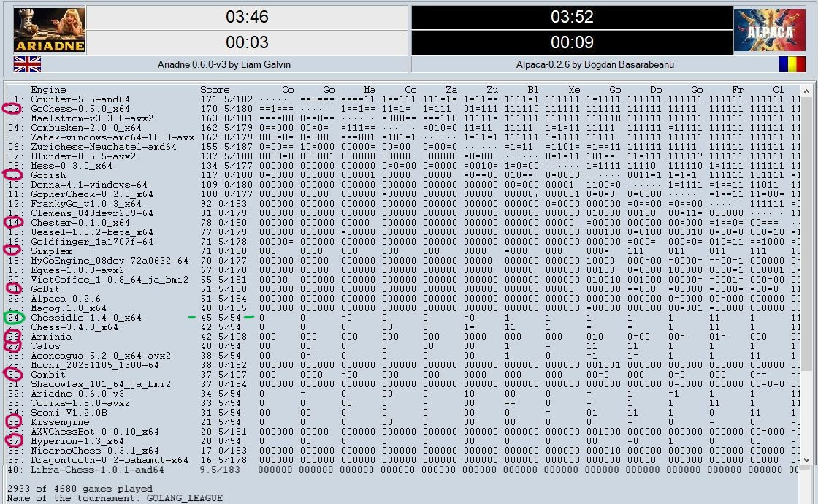Click the Gofish engine name
Image resolution: width=818 pixels, height=504 pixels.
[x=48, y=175]
